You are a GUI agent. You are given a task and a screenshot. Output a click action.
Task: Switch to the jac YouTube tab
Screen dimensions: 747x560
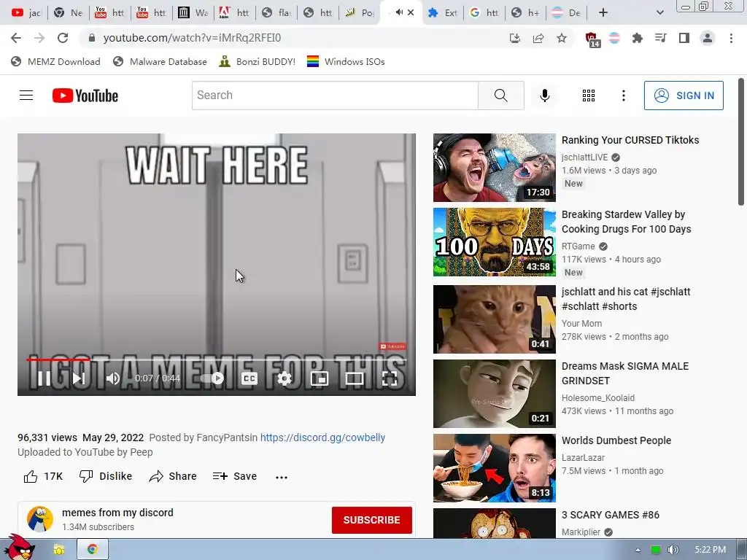(x=26, y=13)
